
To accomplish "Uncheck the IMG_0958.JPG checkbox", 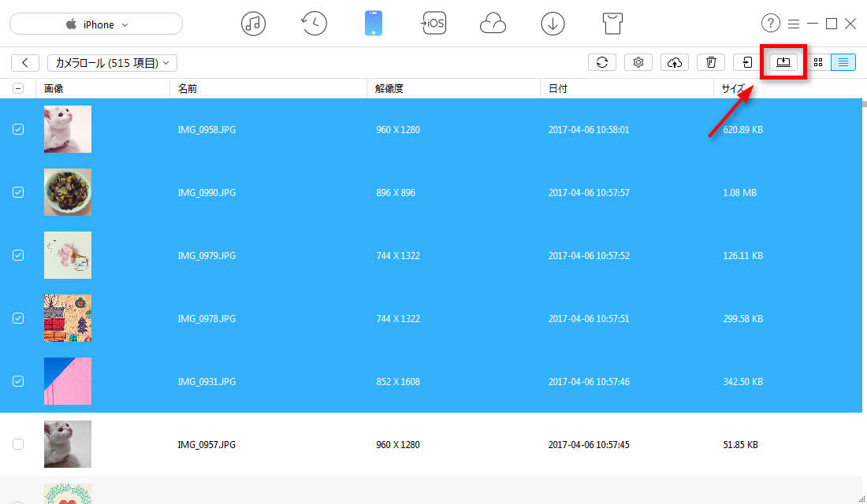I will (18, 129).
